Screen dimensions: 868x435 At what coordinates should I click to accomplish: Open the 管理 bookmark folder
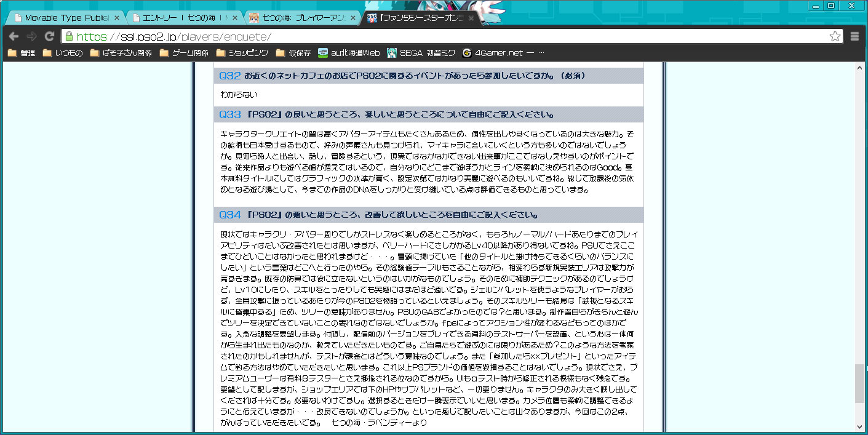coord(22,53)
